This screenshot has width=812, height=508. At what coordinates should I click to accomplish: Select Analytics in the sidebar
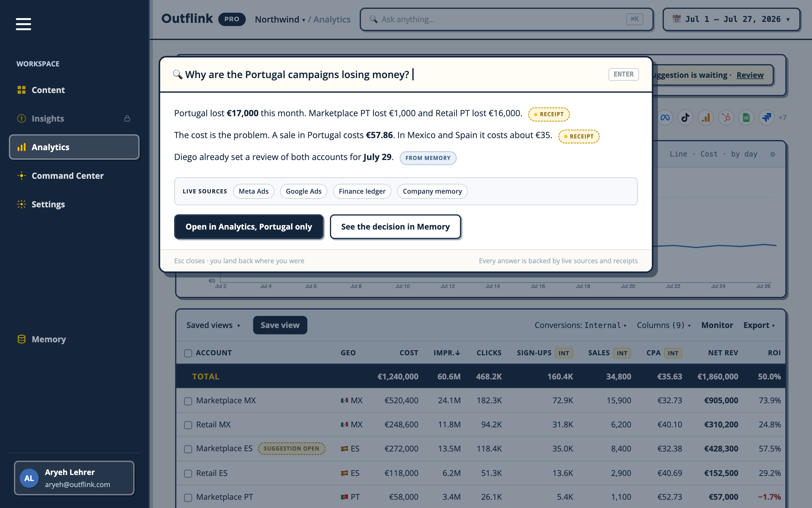coord(74,147)
